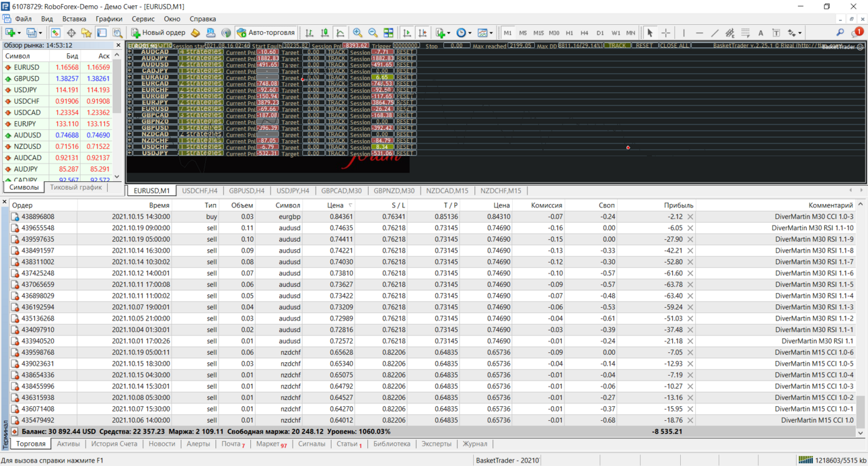Open the indicators list dropdown arrow
The width and height of the screenshot is (868, 466).
click(x=449, y=32)
